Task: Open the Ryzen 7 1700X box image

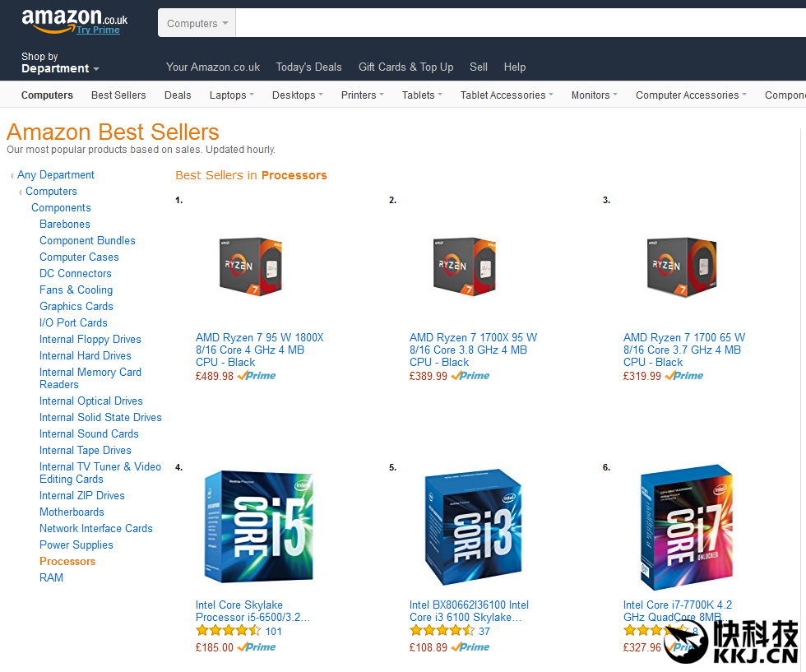Action: coord(465,266)
